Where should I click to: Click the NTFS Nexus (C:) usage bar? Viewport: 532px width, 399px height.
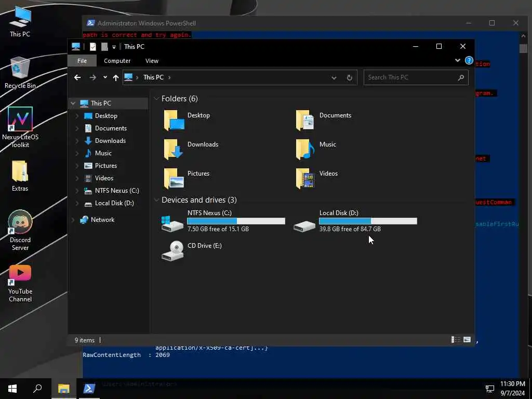[x=236, y=221]
